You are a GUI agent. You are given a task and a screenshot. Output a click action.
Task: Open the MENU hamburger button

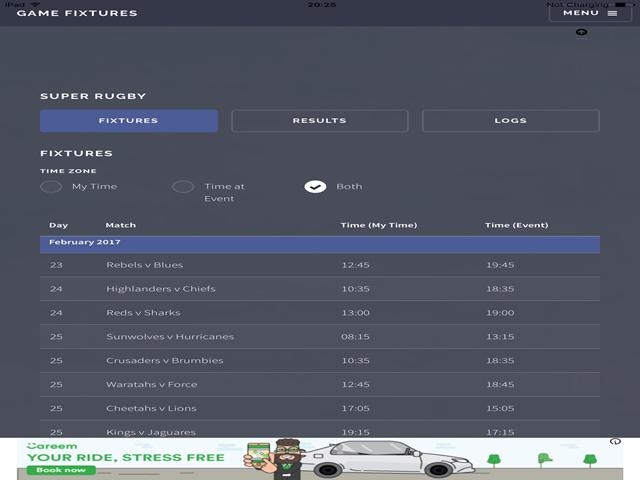point(590,13)
